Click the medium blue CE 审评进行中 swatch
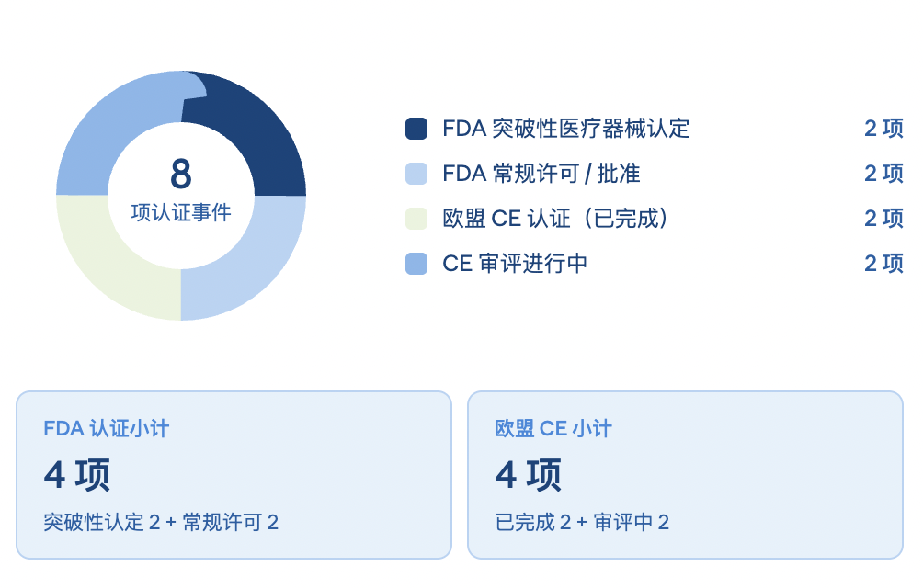This screenshot has width=923, height=588. click(416, 264)
